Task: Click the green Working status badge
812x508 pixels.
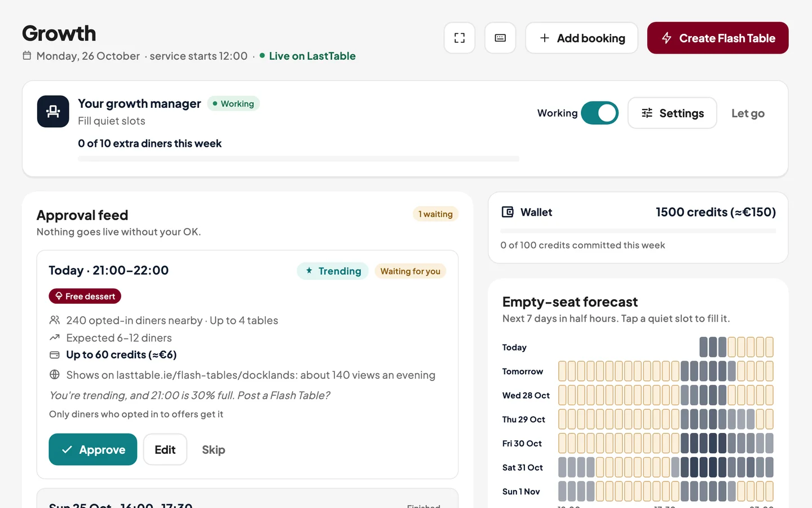Action: pos(233,104)
